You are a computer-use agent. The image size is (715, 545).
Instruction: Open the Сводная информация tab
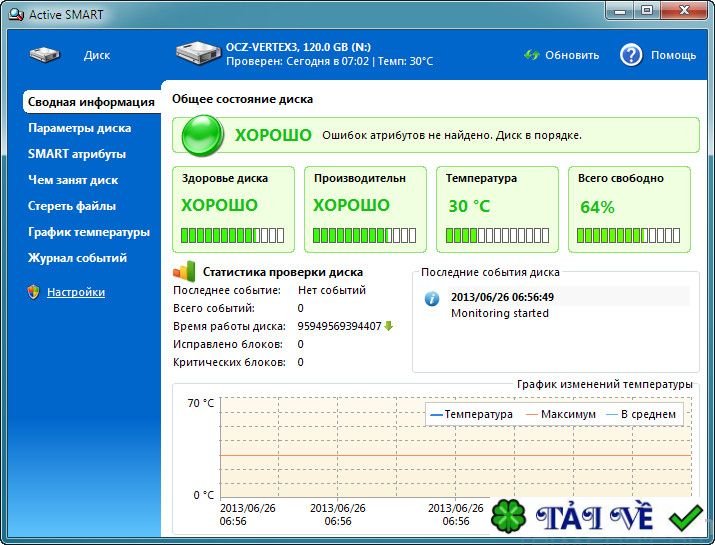91,102
